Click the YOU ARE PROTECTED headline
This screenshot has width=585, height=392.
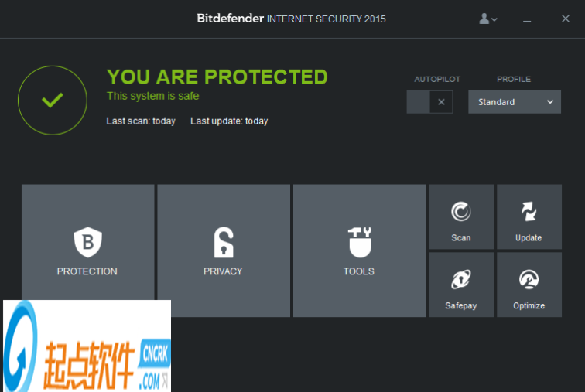[217, 77]
